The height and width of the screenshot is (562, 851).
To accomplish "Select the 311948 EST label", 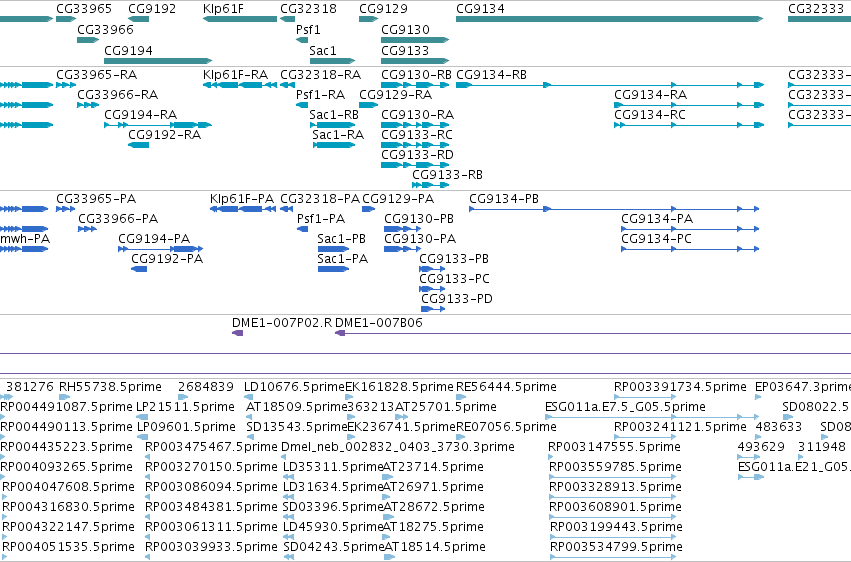I will click(x=822, y=447).
